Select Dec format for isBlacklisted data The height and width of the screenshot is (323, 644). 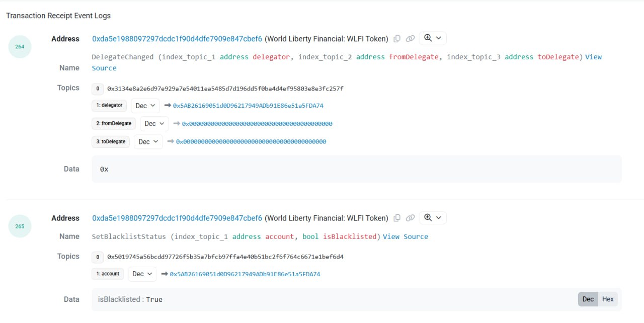point(588,299)
